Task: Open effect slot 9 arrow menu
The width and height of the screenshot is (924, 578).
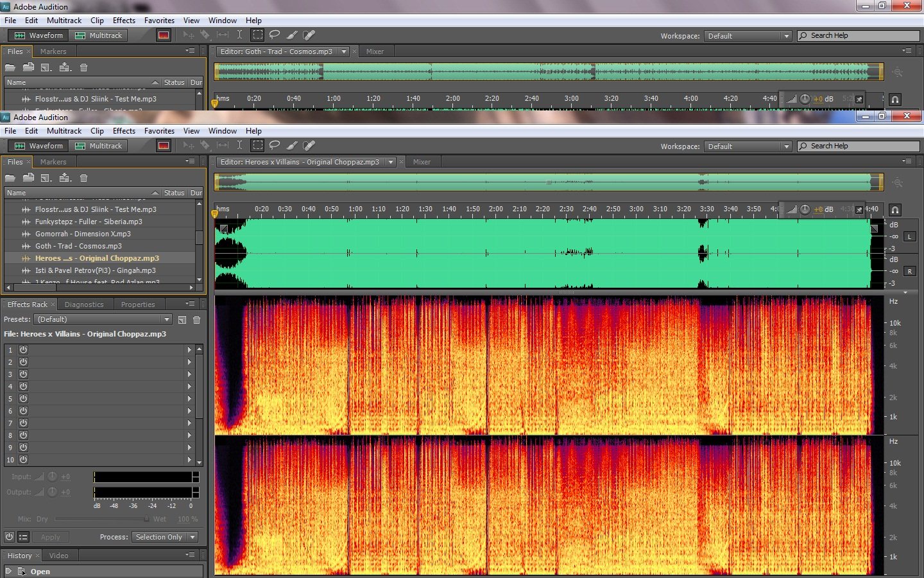Action: coord(189,448)
